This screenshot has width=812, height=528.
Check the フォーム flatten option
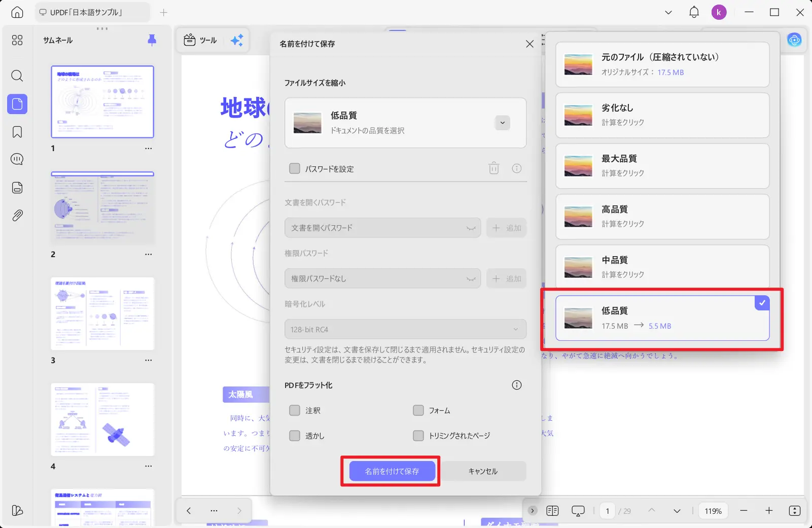point(418,410)
